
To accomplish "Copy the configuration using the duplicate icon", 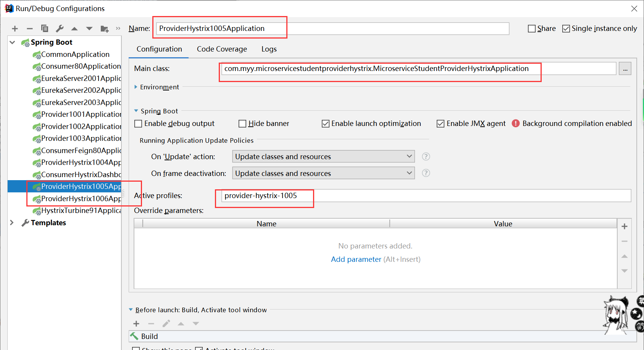I will coord(45,29).
